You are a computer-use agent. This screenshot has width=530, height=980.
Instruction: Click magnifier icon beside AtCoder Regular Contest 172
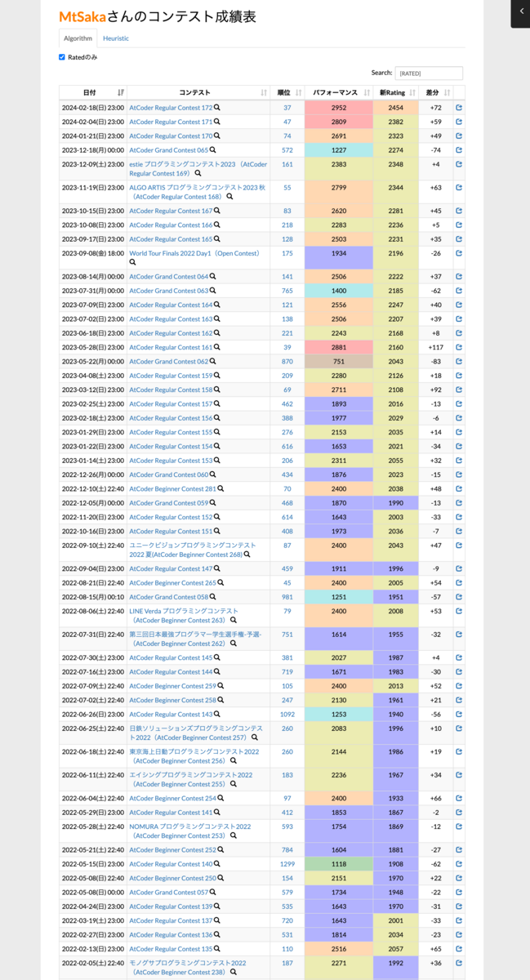click(217, 108)
